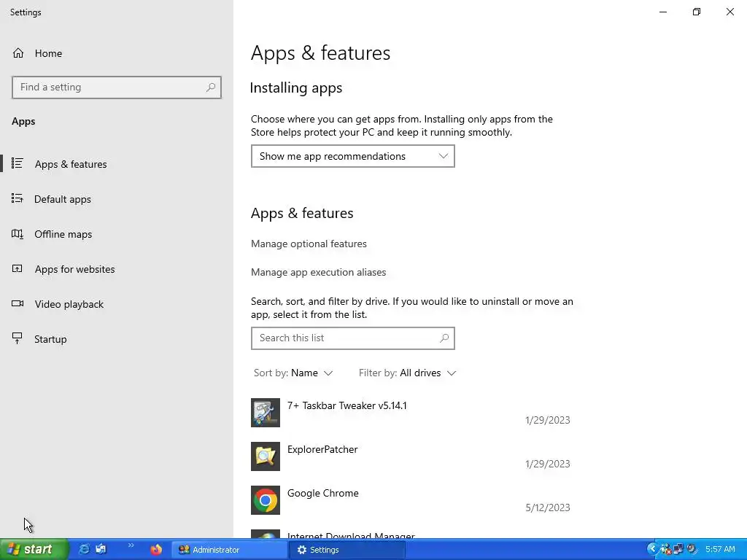The image size is (747, 560).
Task: Click the Settings taskbar button
Action: (x=347, y=550)
